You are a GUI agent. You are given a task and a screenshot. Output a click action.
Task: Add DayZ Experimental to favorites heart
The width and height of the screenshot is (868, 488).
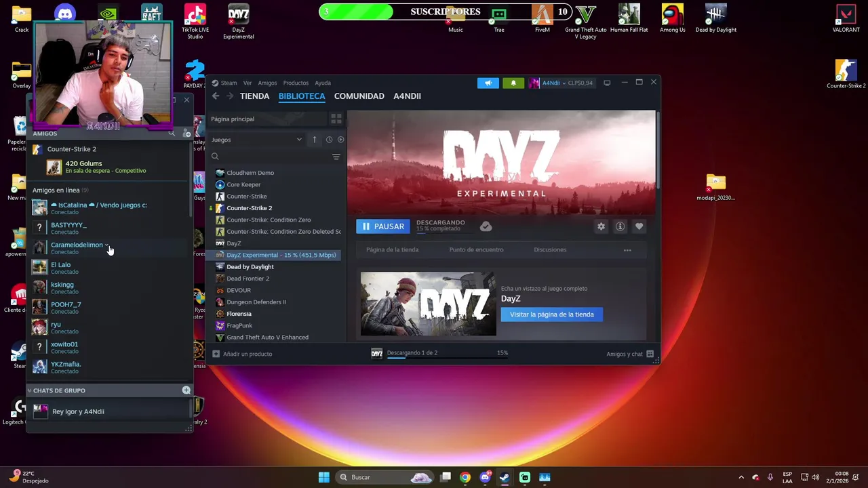639,226
